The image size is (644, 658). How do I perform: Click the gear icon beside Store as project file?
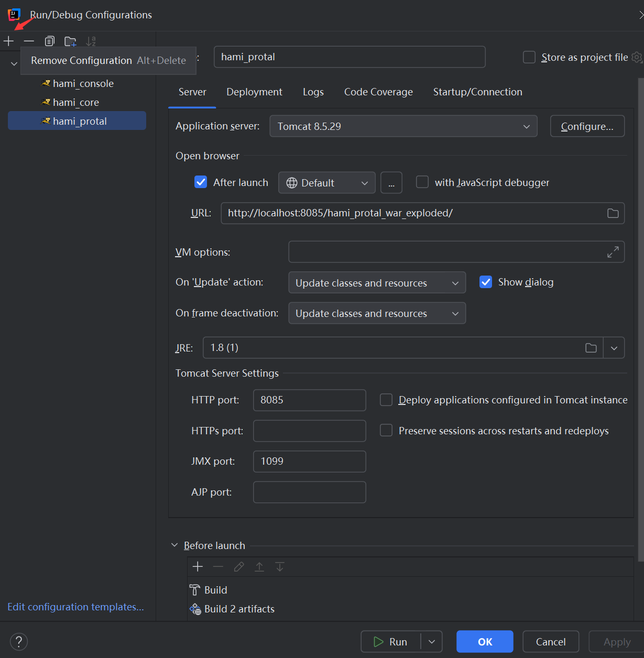coord(637,57)
